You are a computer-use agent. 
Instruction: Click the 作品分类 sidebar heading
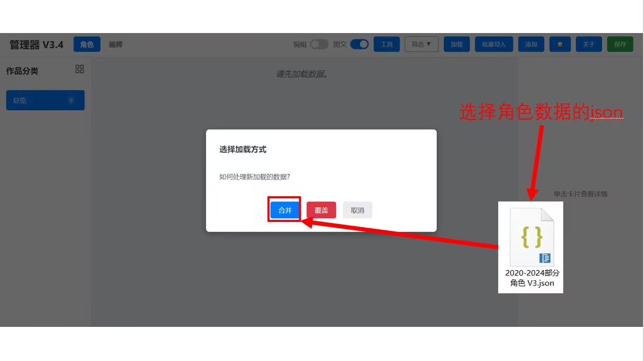(22, 71)
